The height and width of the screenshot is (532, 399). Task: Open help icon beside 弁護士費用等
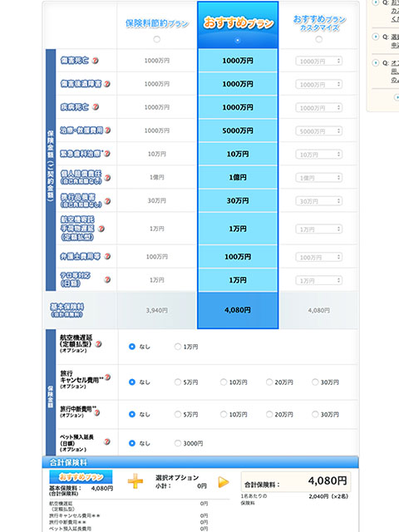click(x=107, y=256)
